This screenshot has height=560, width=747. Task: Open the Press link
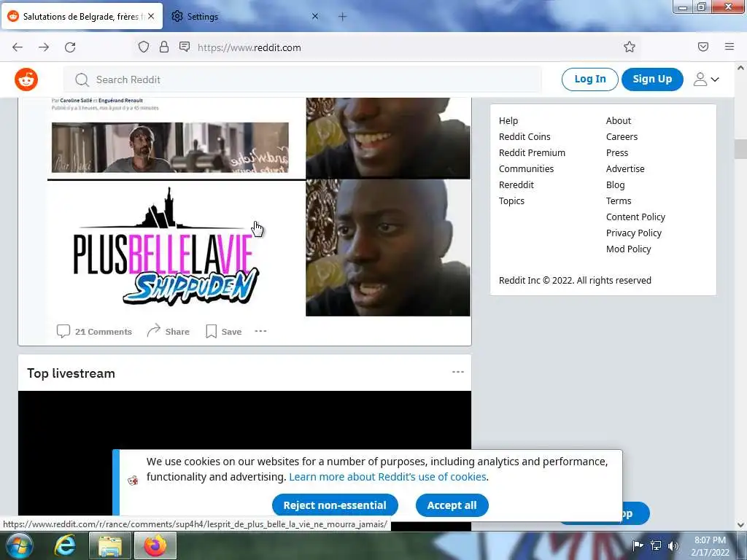pos(617,153)
